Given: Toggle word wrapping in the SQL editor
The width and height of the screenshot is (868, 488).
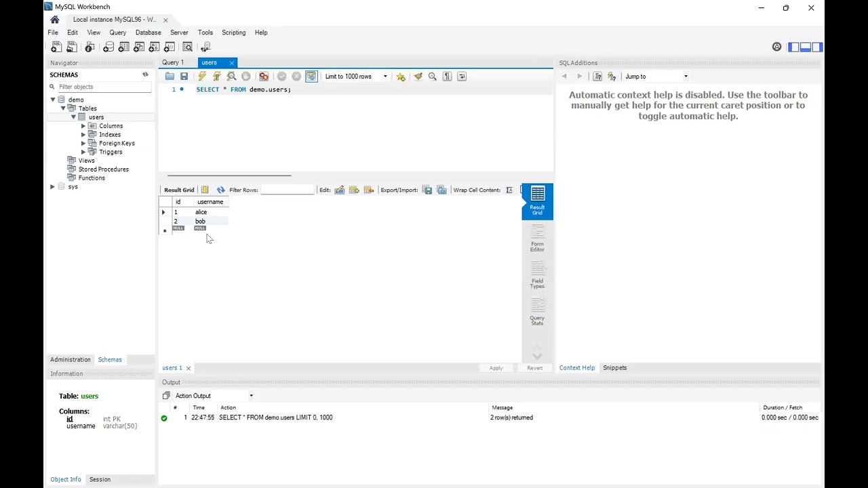Looking at the screenshot, I should [x=462, y=77].
